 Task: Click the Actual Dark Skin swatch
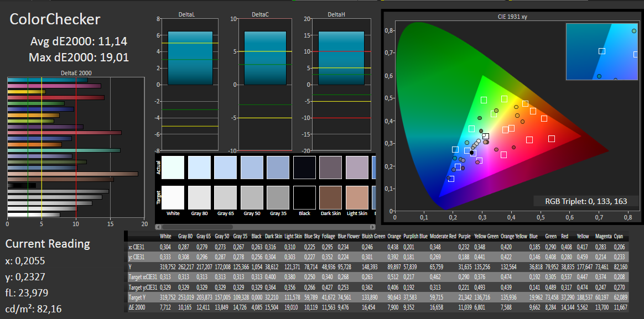pos(330,167)
